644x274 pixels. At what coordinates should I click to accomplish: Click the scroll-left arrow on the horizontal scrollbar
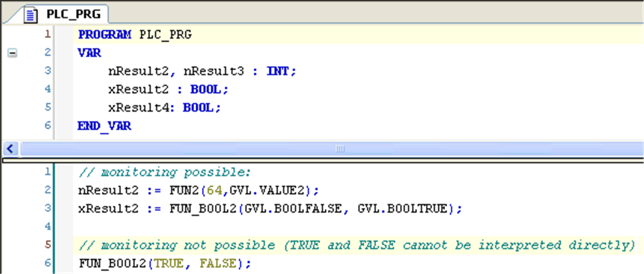pyautogui.click(x=11, y=149)
